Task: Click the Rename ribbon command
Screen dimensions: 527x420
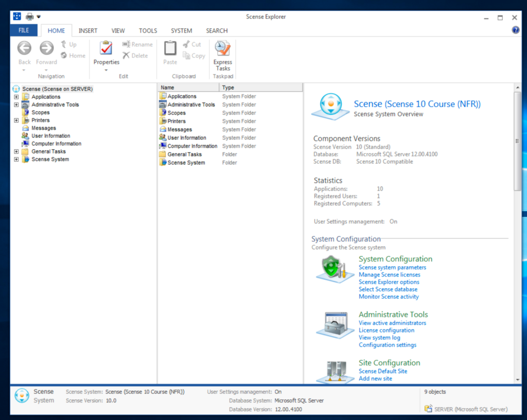Action: coord(137,44)
